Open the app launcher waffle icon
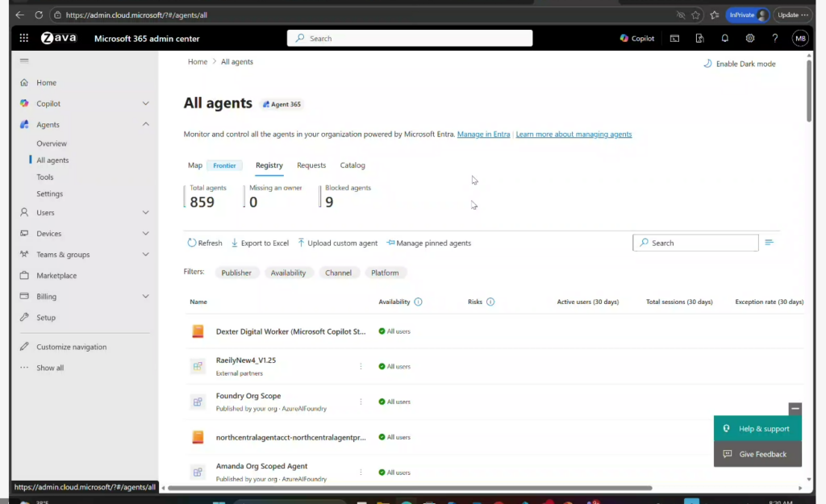Screen dimensions: 826x504 [24, 38]
